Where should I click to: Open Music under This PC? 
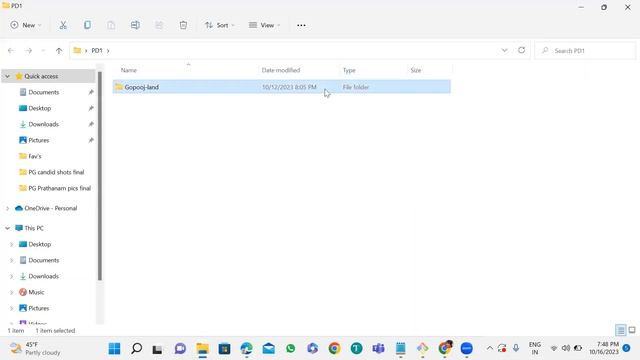(36, 292)
